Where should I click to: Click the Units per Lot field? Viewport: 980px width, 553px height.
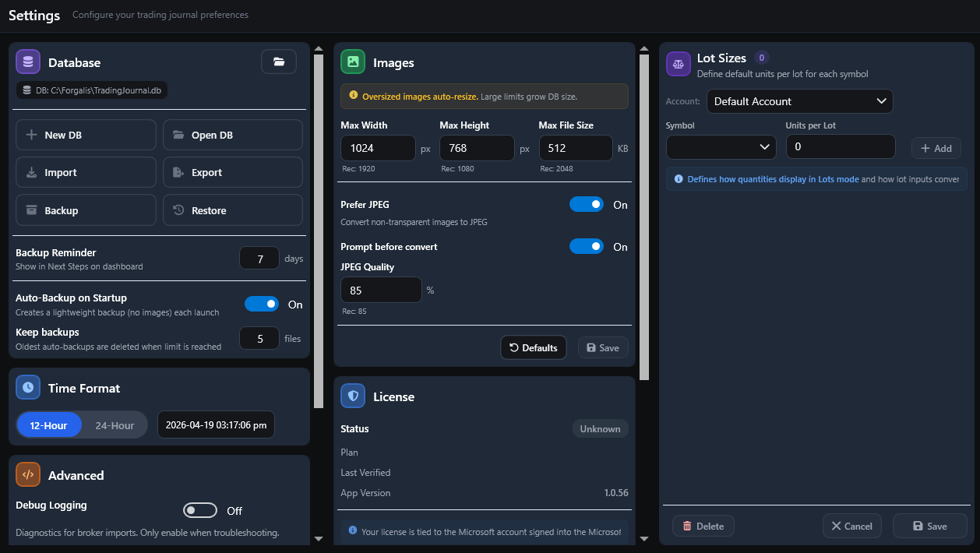[x=841, y=146]
